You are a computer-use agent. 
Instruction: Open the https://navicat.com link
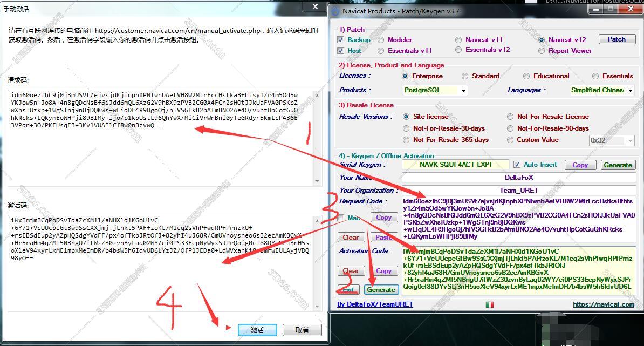604,304
